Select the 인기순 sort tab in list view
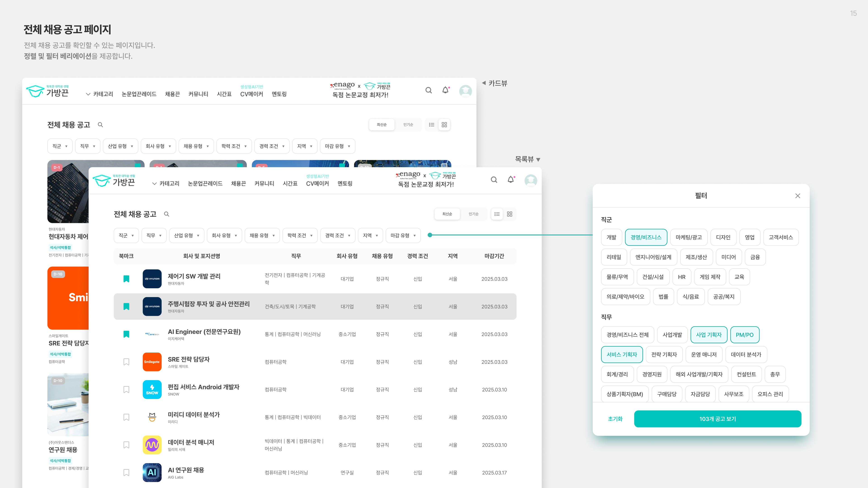This screenshot has height=488, width=868. (473, 214)
